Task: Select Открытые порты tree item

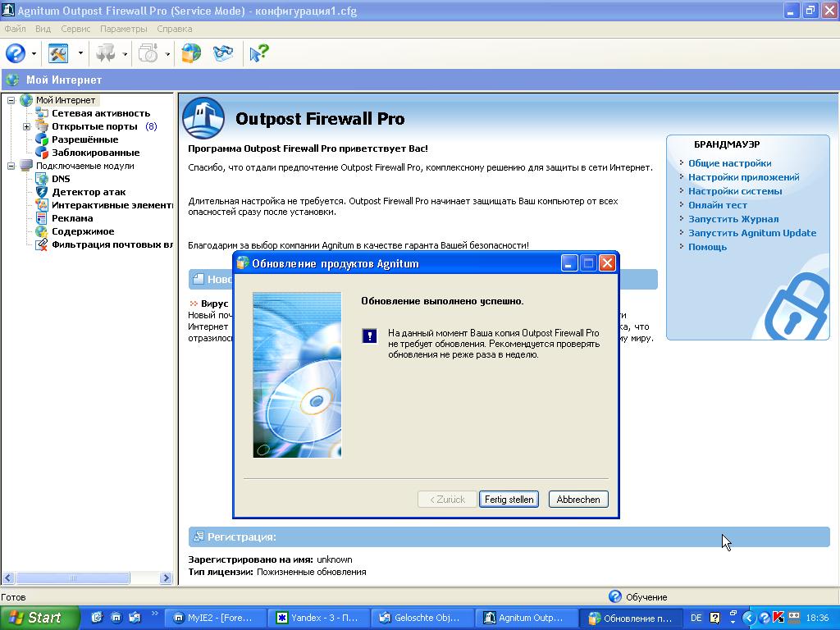Action: (94, 126)
